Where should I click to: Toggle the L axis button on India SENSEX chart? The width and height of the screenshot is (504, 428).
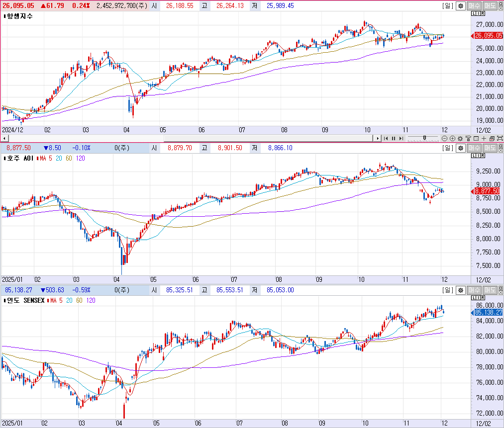pos(474,298)
